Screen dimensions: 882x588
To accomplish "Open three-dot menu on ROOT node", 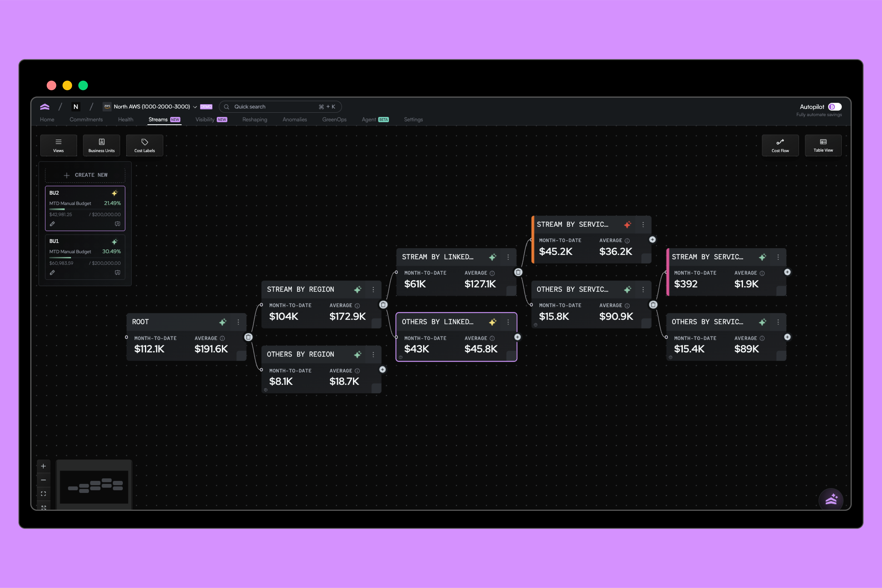I will [x=238, y=322].
